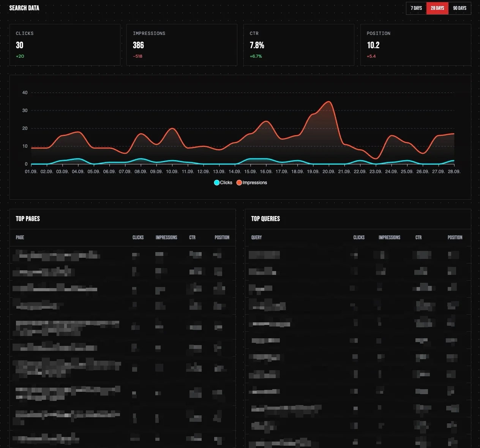Sort Top Pages by Page column
Screen dimensions: 480x448
click(20, 237)
